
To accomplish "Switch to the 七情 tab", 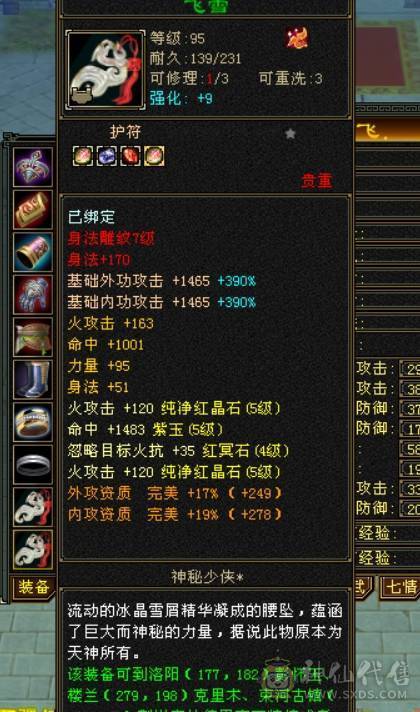I will 400,586.
